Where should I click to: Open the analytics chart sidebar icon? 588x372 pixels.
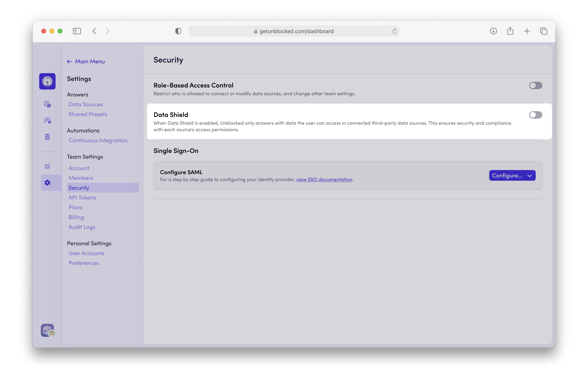47,166
